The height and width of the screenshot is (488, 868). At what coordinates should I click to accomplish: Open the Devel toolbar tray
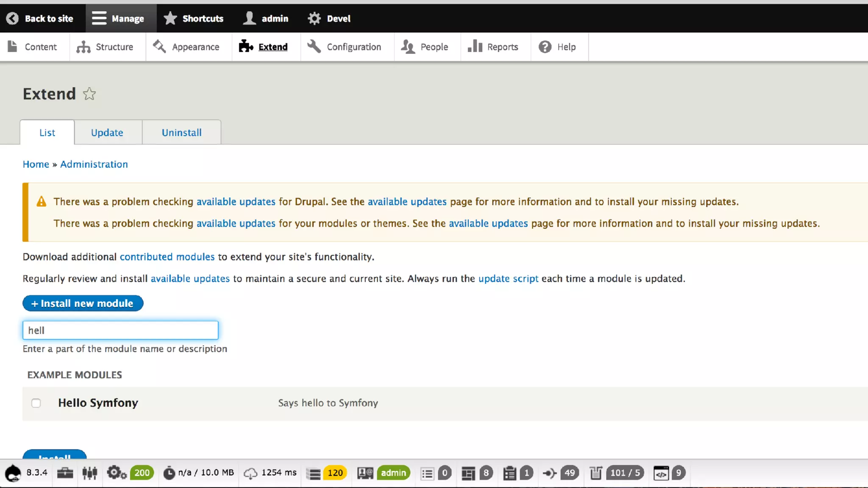pyautogui.click(x=329, y=18)
